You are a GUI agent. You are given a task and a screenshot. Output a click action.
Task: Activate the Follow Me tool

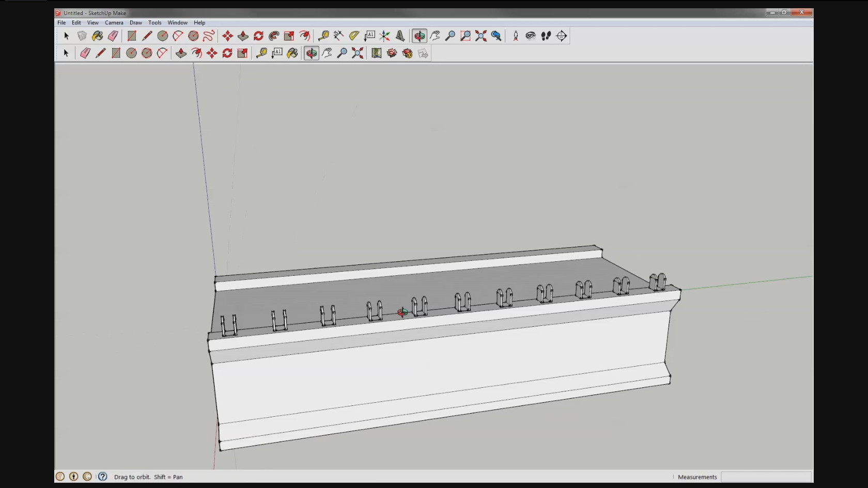pos(274,36)
